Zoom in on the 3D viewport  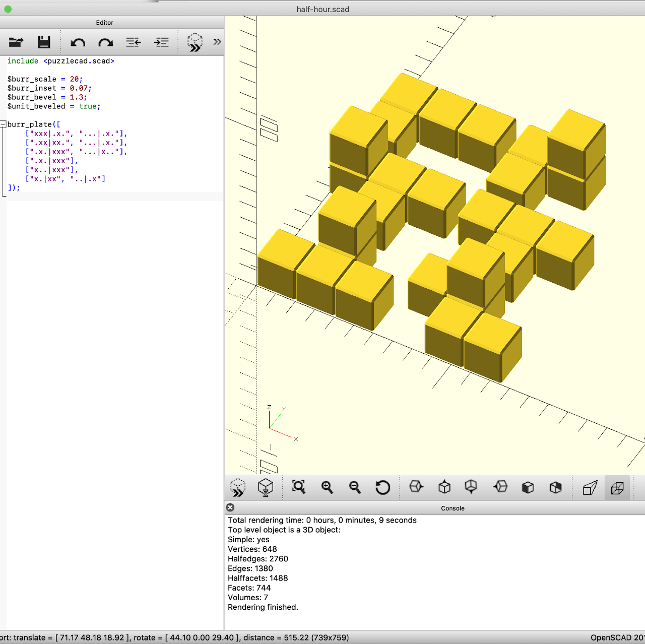(327, 487)
